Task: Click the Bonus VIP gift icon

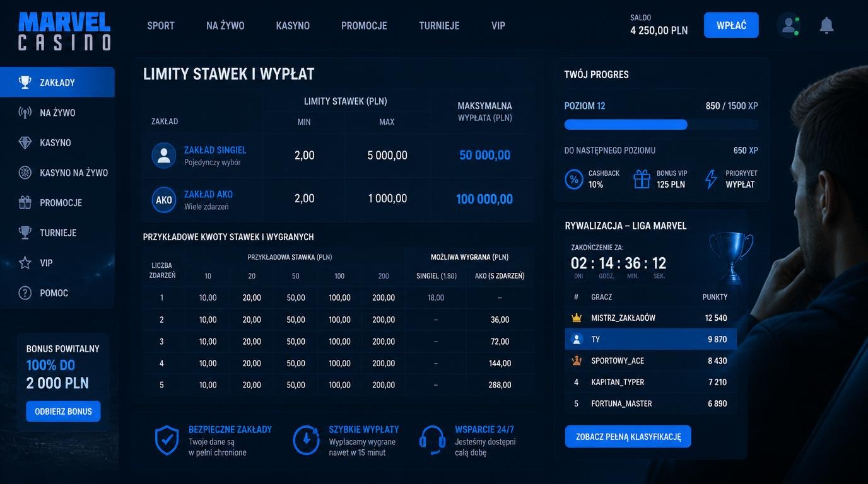Action: pos(642,179)
